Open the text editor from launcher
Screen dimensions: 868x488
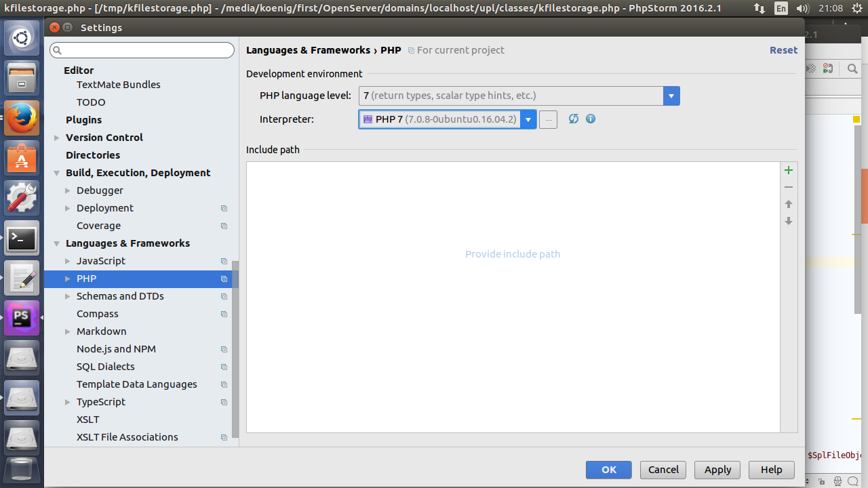[x=22, y=278]
